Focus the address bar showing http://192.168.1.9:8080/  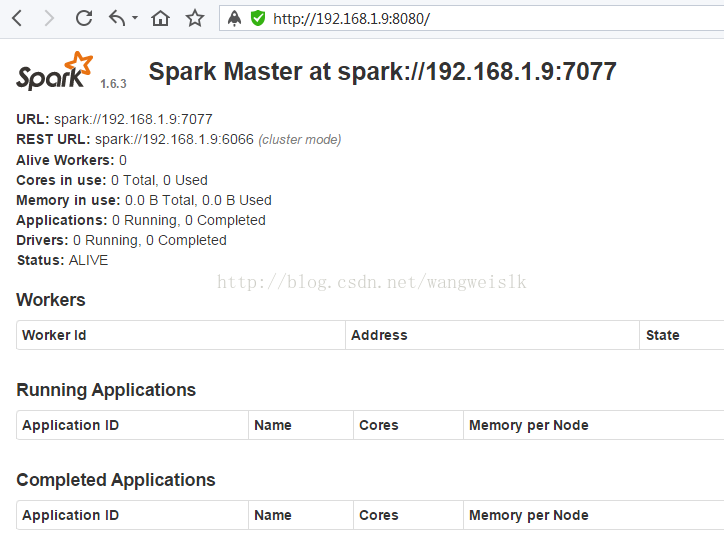click(471, 18)
